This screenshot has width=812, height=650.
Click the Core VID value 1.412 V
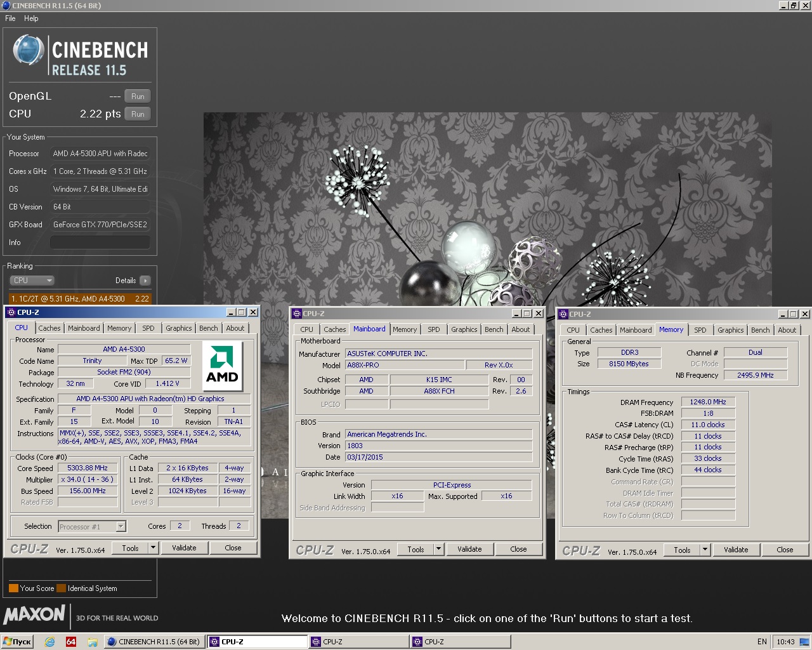coord(167,383)
